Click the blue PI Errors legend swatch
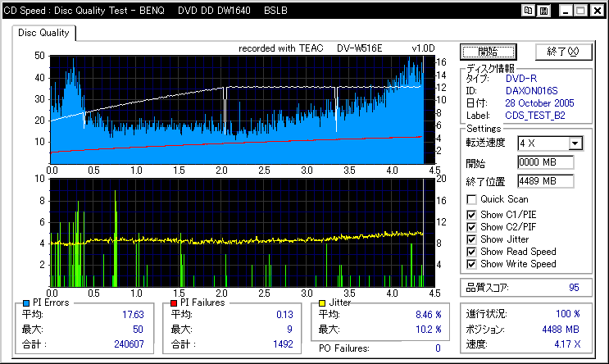This screenshot has width=609, height=364. point(26,303)
